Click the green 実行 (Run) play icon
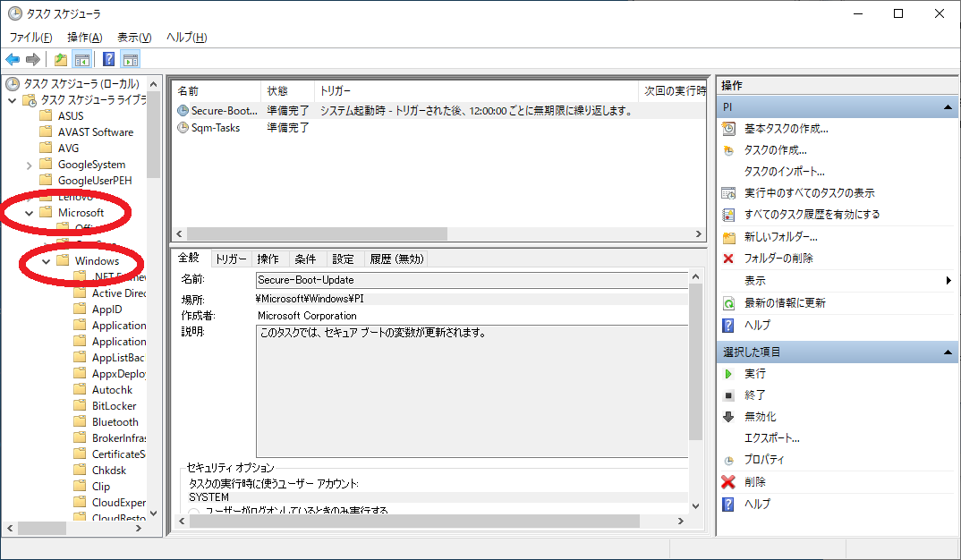961x560 pixels. pos(728,373)
